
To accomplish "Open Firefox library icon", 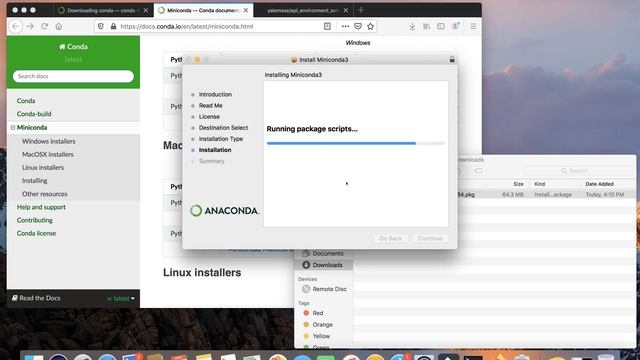I will pyautogui.click(x=427, y=26).
